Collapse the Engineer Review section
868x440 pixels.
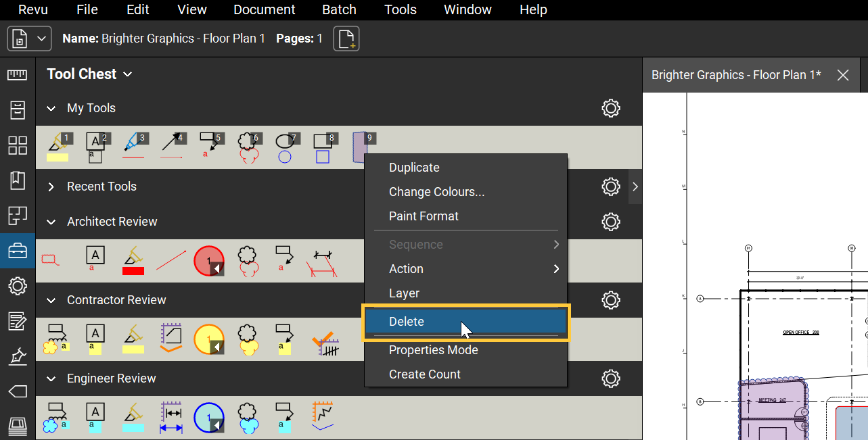(x=51, y=378)
